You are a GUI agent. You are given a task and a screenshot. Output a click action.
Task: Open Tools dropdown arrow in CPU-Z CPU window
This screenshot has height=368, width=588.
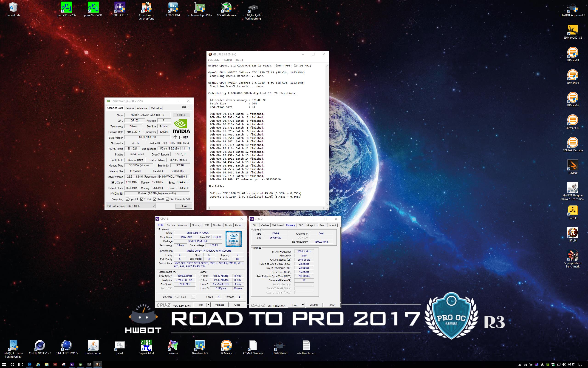pyautogui.click(x=208, y=305)
